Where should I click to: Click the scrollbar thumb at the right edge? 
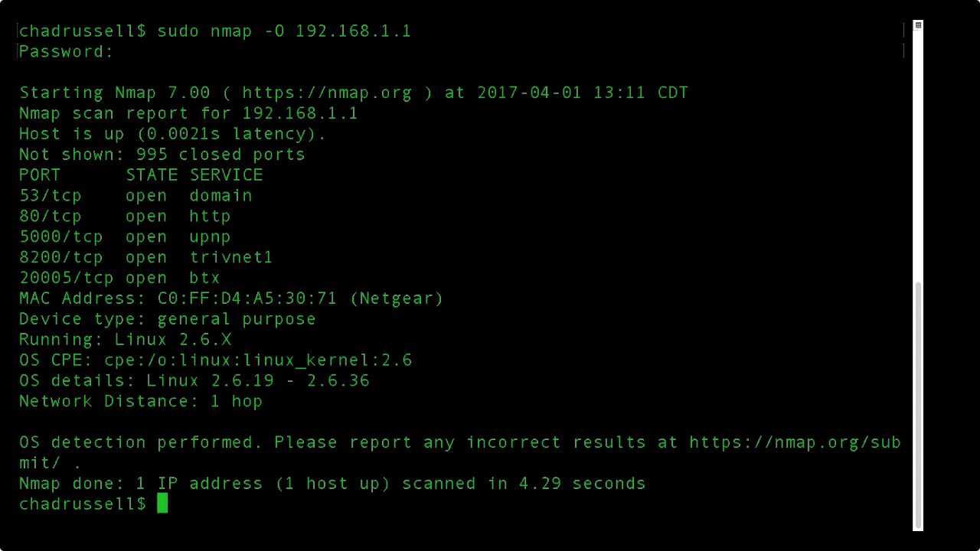918,405
